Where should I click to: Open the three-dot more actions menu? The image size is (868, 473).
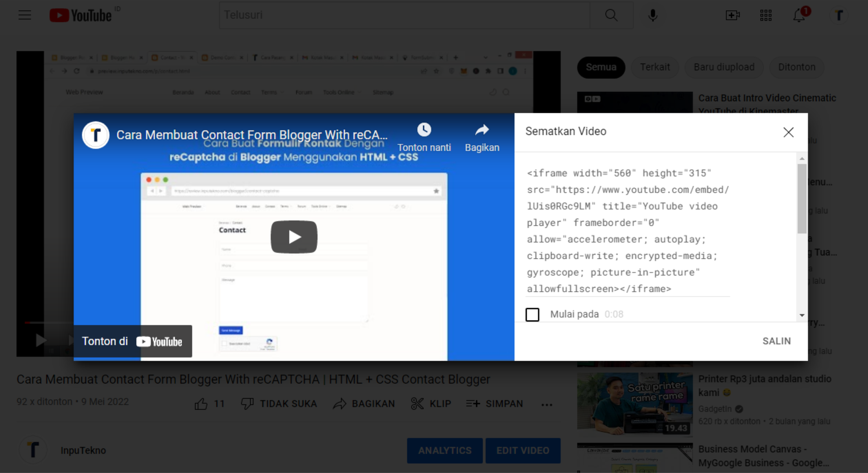click(546, 405)
